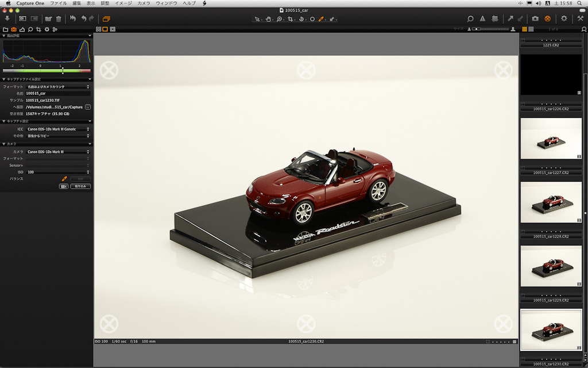
Task: Select the crop tool in cursor toolbar
Action: [x=291, y=19]
